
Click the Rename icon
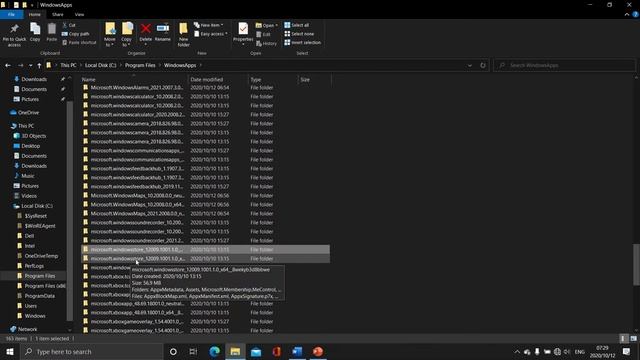pyautogui.click(x=162, y=28)
